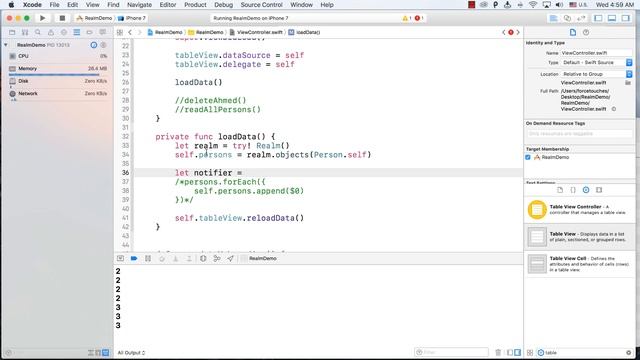
Task: Pause program execution in debug bar
Action: point(148,258)
